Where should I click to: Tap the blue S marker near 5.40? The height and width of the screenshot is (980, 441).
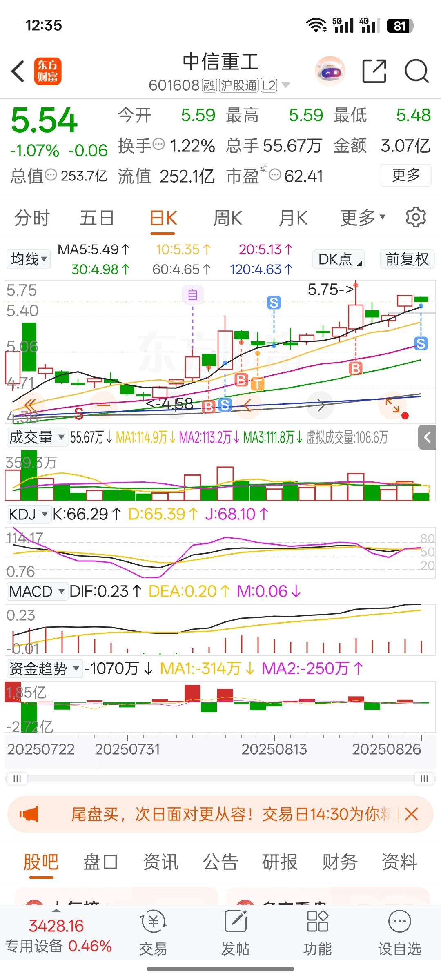[x=274, y=303]
